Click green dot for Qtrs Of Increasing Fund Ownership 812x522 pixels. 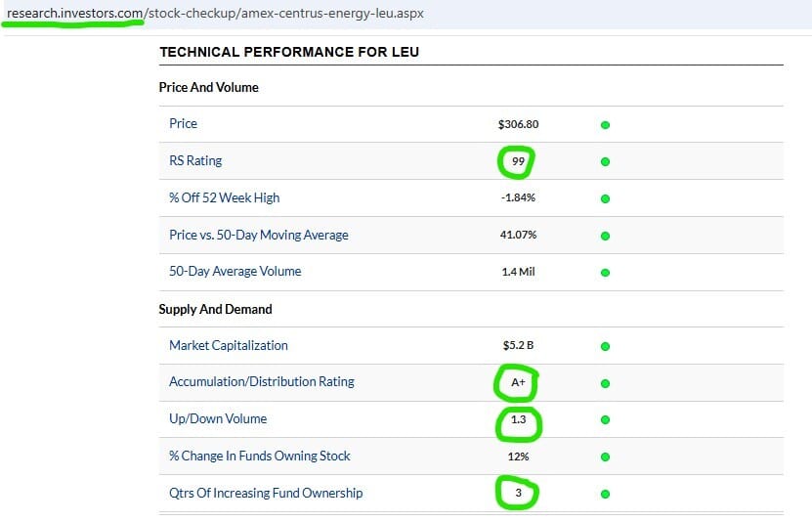(605, 494)
